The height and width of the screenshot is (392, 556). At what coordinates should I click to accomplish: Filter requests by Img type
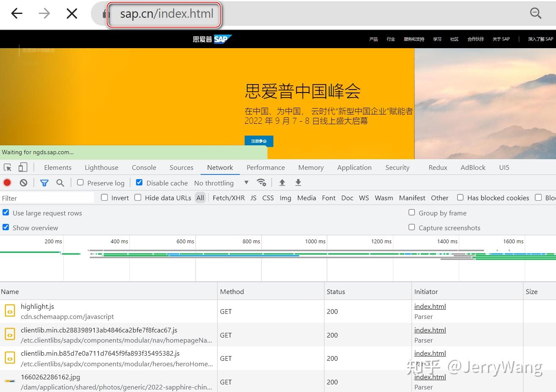(285, 198)
